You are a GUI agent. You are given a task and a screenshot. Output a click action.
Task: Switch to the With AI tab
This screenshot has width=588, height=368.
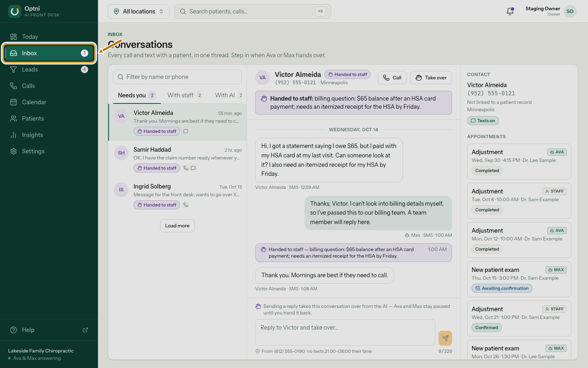point(228,95)
